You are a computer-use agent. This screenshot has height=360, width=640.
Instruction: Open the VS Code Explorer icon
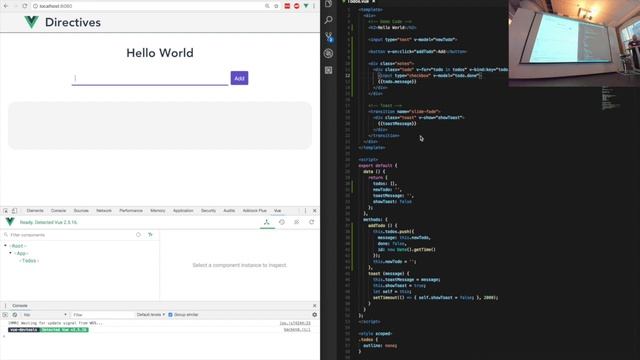coord(329,4)
